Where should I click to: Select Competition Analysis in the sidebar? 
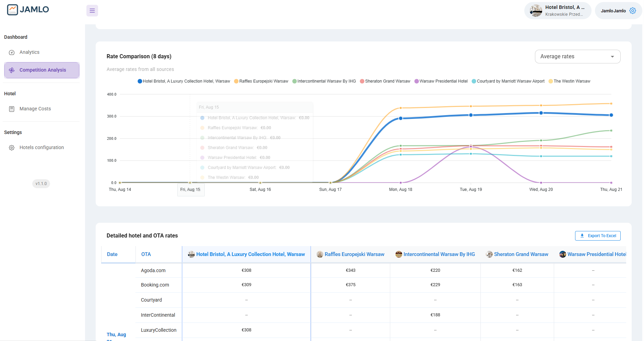click(42, 70)
